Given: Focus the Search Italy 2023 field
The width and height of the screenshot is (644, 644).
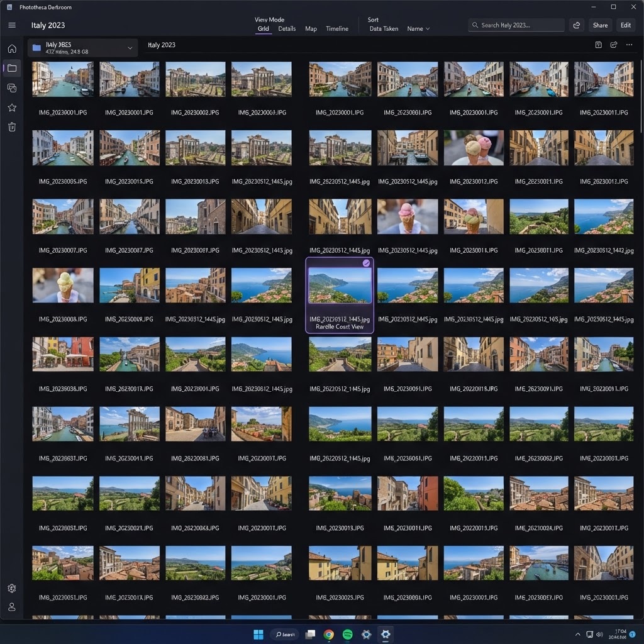Looking at the screenshot, I should click(516, 25).
